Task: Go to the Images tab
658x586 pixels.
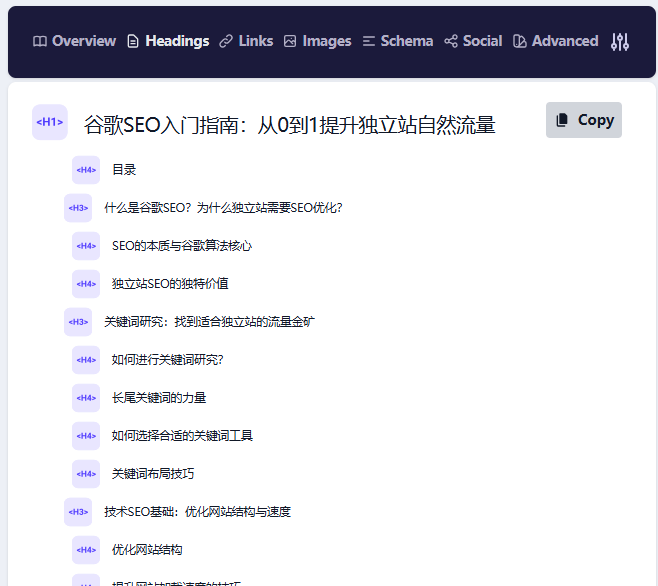Action: coord(317,41)
